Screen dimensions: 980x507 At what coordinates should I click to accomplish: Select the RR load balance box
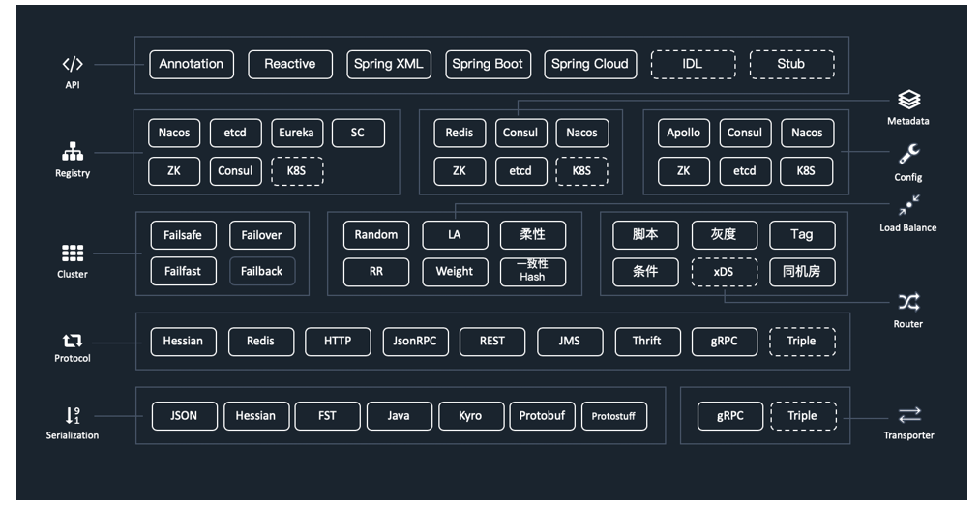coord(376,272)
